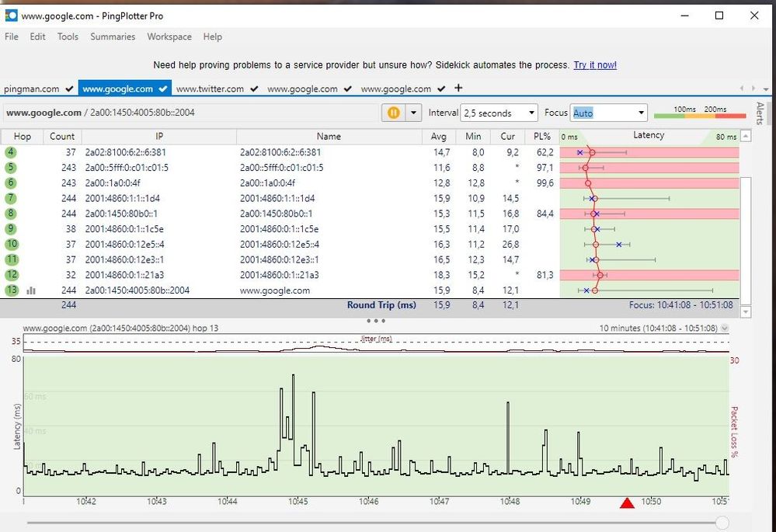Open the Workspace menu

tap(169, 37)
